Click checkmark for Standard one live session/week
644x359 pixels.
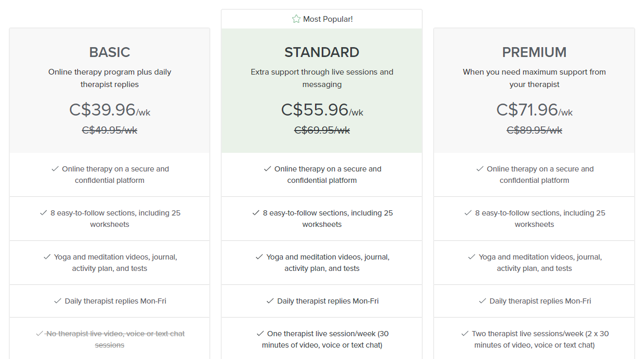260,334
